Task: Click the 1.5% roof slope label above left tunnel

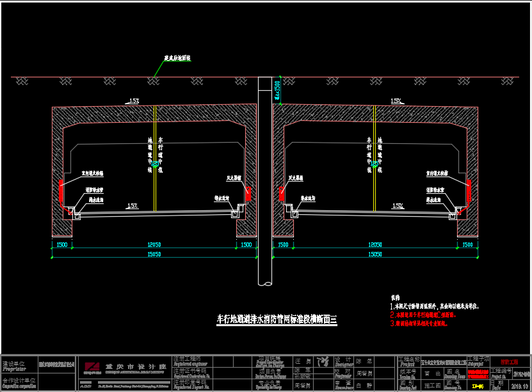Action: pyautogui.click(x=134, y=100)
